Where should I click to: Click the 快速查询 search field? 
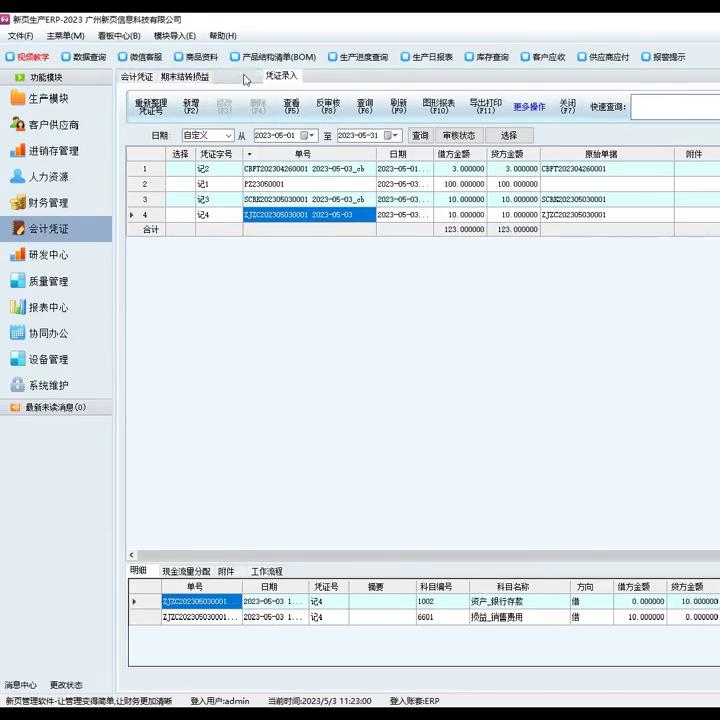(675, 107)
